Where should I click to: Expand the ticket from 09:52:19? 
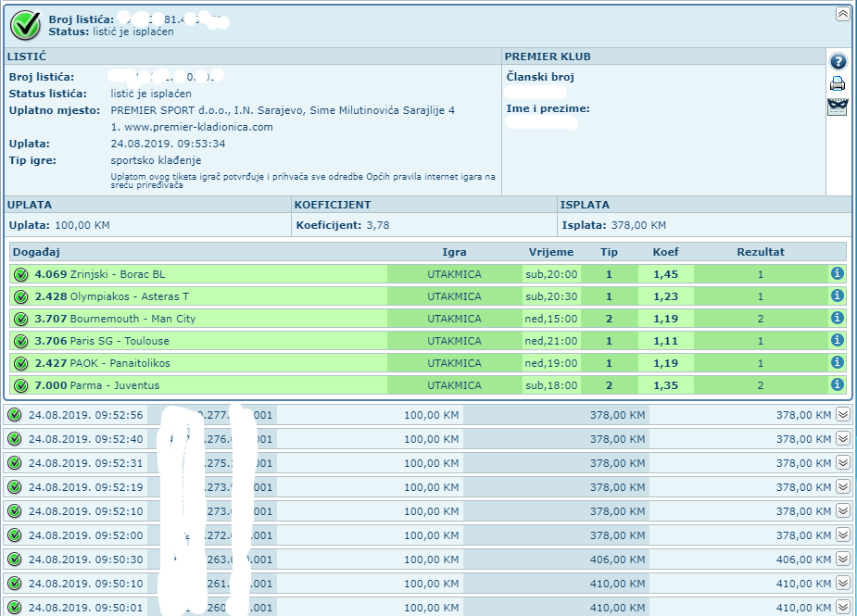(x=843, y=486)
